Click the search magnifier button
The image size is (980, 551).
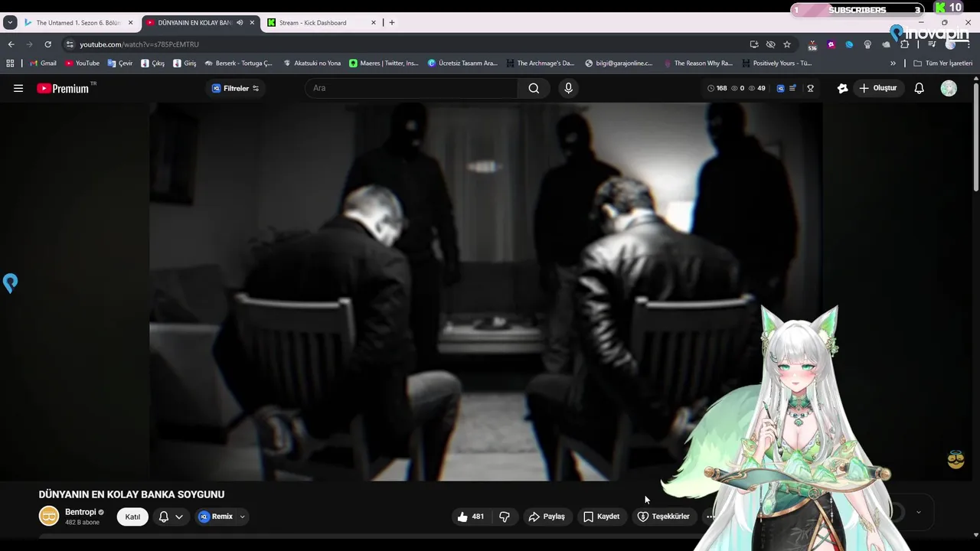(534, 88)
